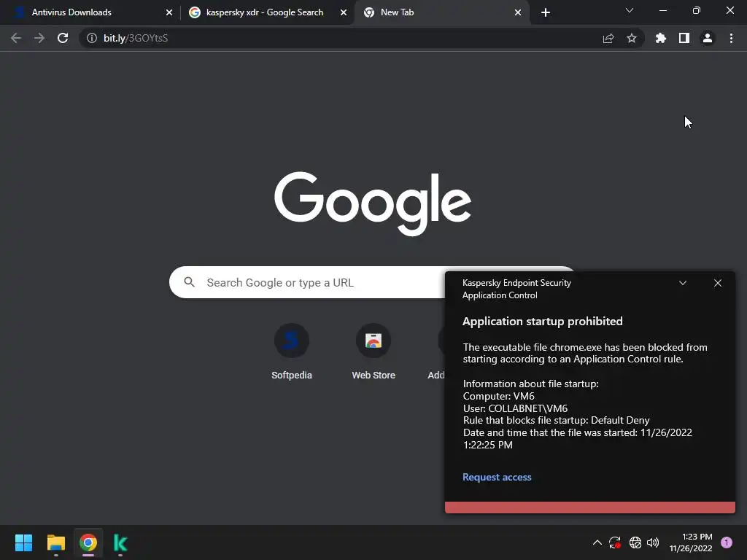Open the Extensions puzzle icon
The width and height of the screenshot is (747, 560).
[661, 38]
